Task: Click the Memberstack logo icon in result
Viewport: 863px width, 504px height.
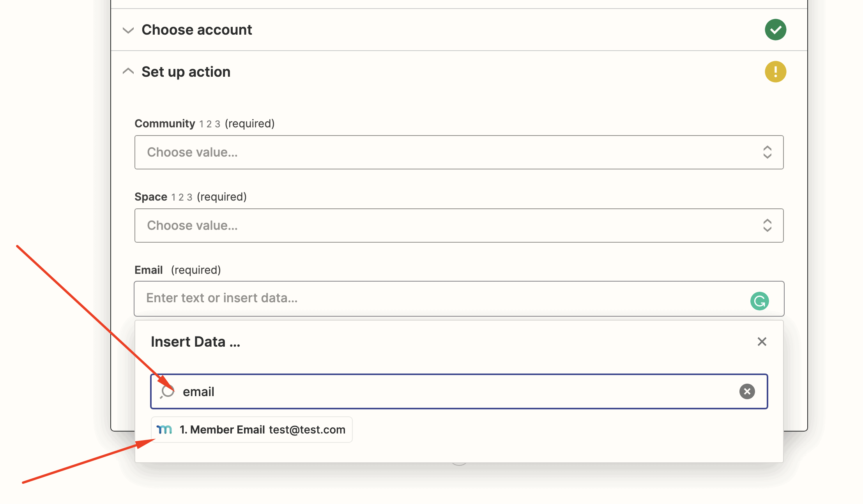Action: tap(164, 430)
